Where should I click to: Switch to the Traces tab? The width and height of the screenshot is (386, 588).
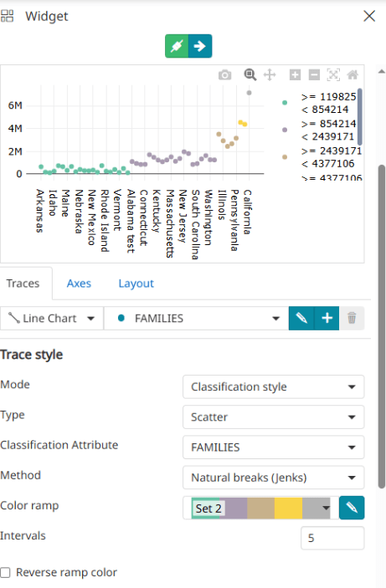tap(23, 284)
